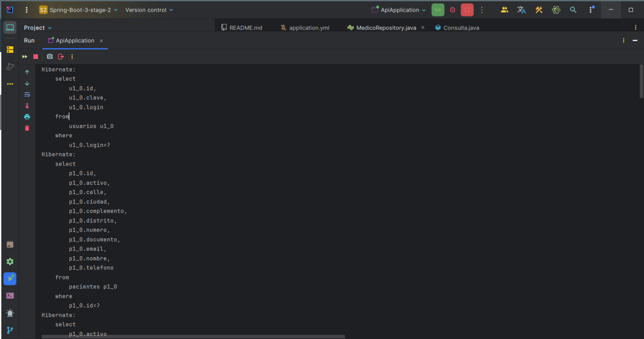
Task: Click the 'usuarios u1_0' console line
Action: pos(91,126)
